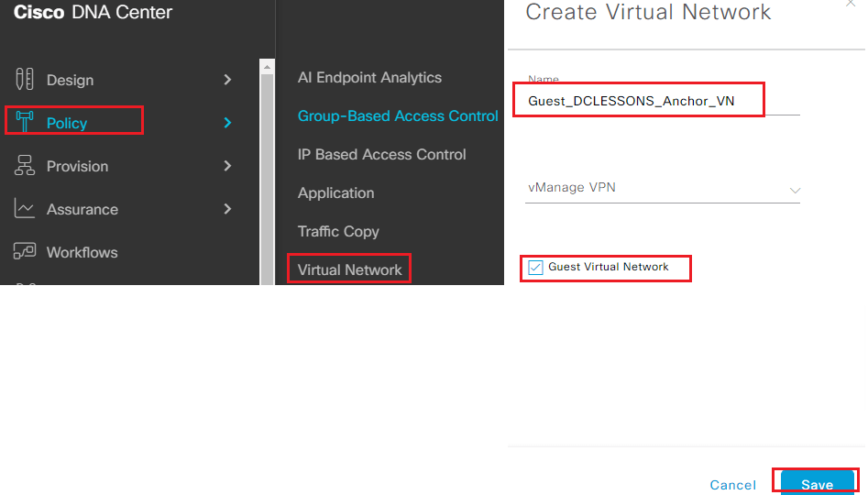Open Group-Based Access Control
This screenshot has height=495, width=868.
[398, 115]
